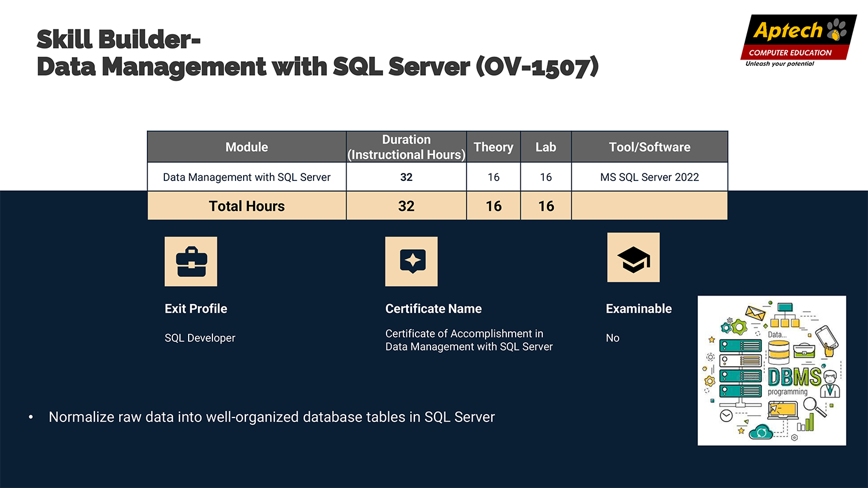The height and width of the screenshot is (488, 868).
Task: Click the Examinable heading
Action: coord(638,309)
